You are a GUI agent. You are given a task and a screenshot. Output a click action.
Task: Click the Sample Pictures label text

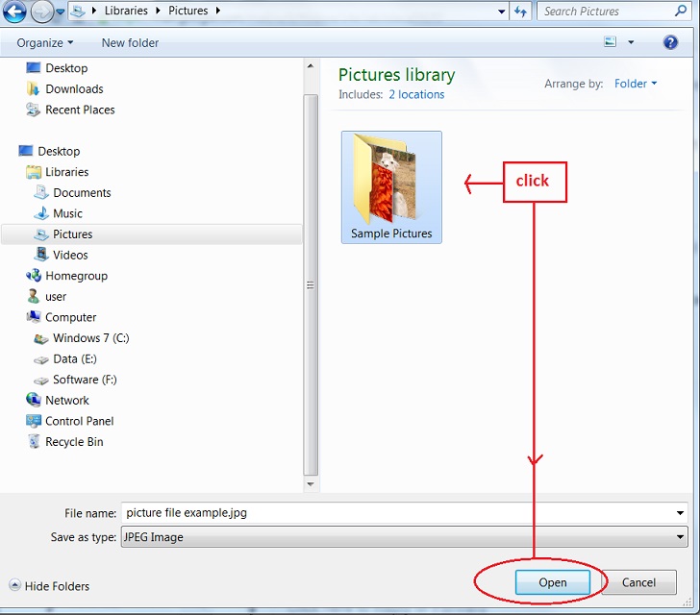tap(391, 234)
